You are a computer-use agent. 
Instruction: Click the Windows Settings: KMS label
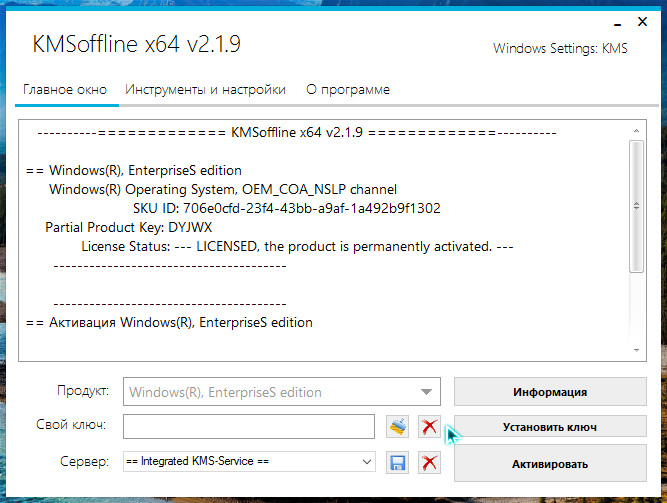[x=560, y=49]
